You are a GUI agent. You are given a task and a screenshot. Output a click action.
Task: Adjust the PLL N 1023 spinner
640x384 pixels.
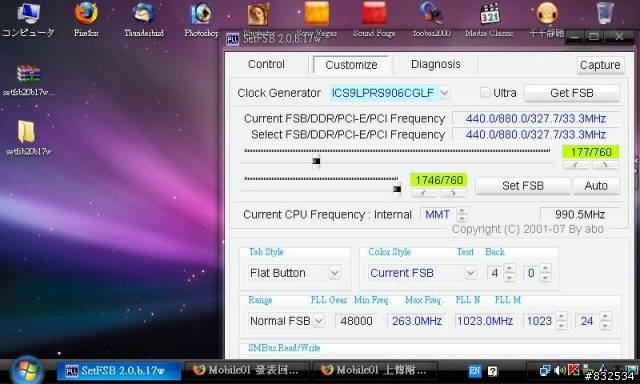tap(562, 321)
